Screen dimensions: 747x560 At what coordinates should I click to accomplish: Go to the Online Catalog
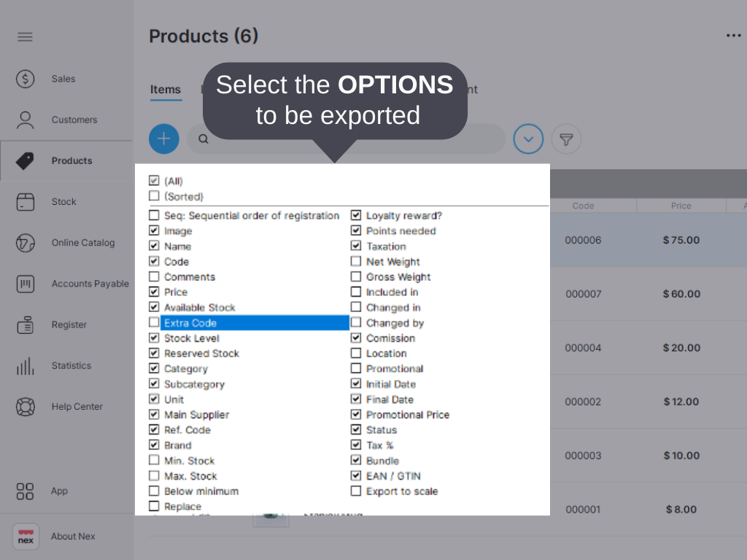point(26,242)
